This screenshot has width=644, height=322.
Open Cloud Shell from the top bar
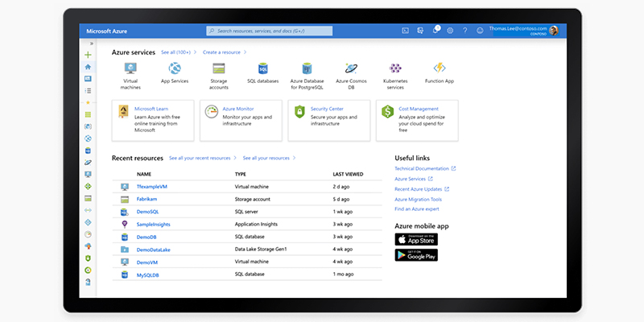click(x=405, y=31)
